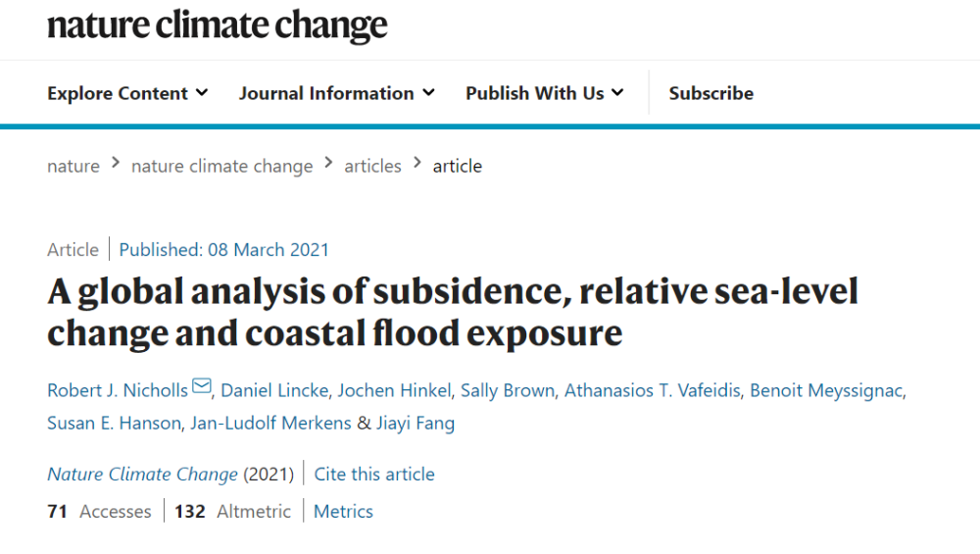Click author Susan E. Hanson

114,423
